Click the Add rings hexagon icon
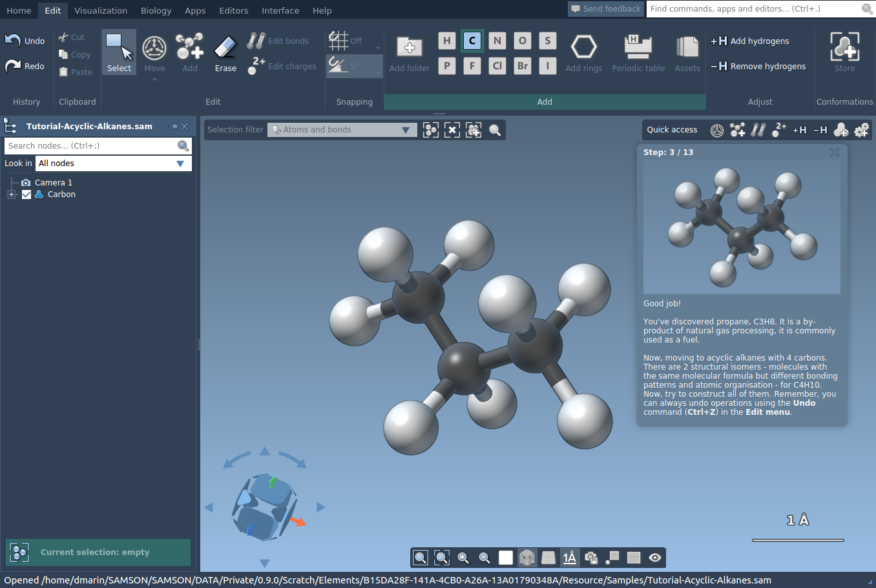Image resolution: width=876 pixels, height=588 pixels. [x=583, y=48]
